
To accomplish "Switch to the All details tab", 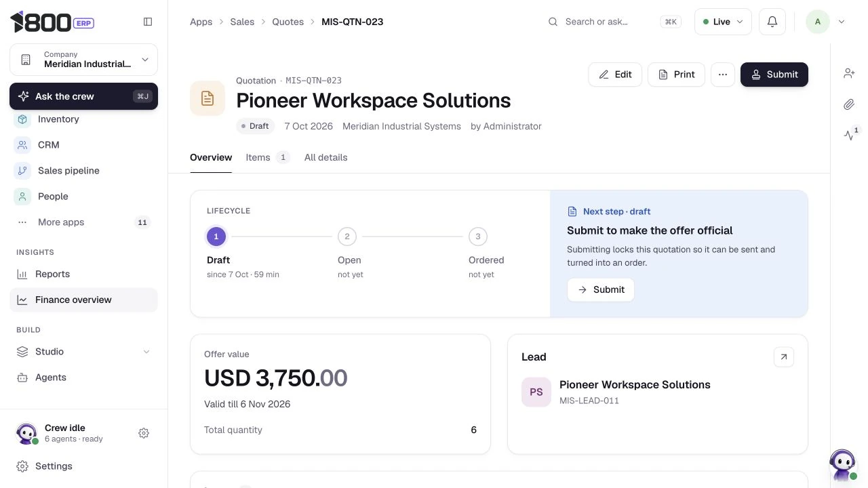I will click(325, 157).
